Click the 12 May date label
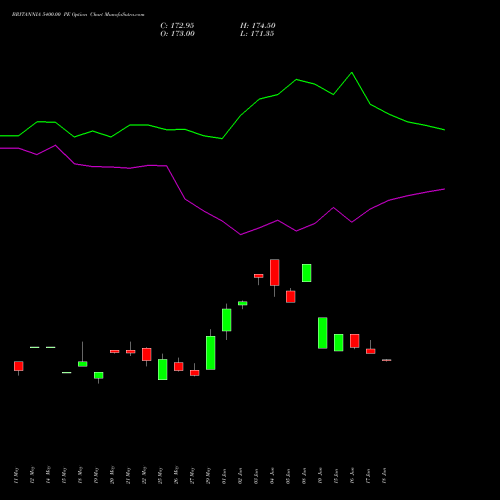The width and height of the screenshot is (500, 500). coord(32,475)
